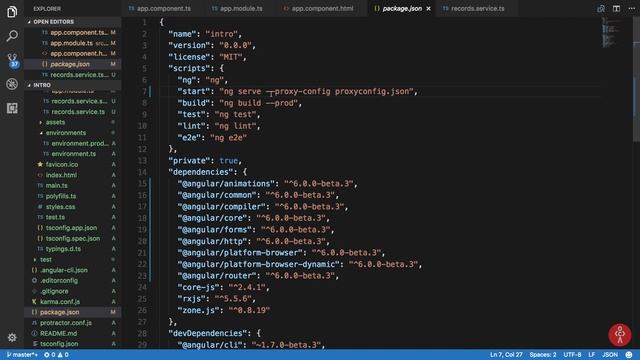Open Source Control view with 37 badge
640x360 pixels.
[13, 60]
